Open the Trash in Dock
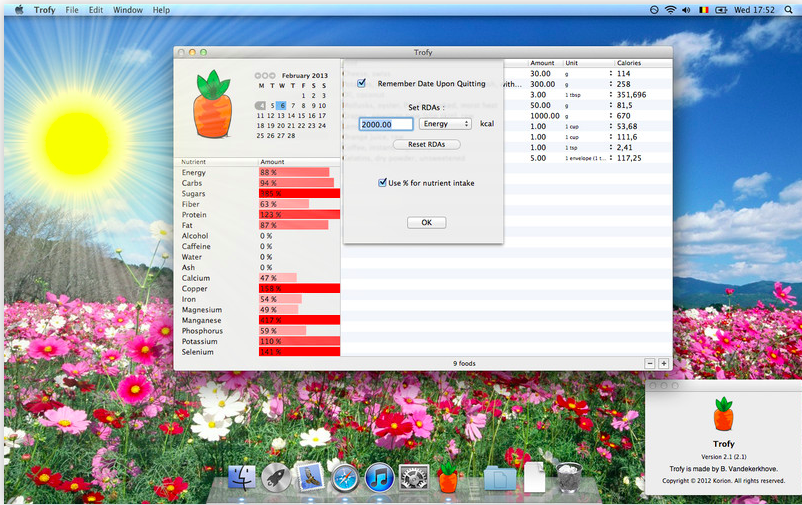The image size is (802, 505). tap(569, 478)
